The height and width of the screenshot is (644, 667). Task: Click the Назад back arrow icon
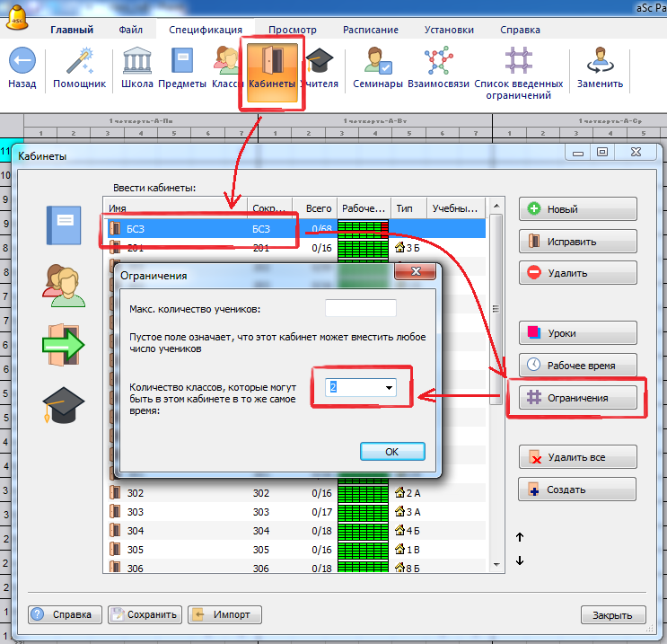coord(22,62)
